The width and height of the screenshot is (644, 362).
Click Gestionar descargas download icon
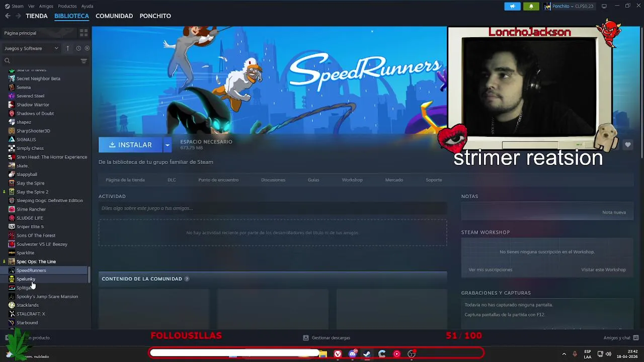(x=305, y=338)
